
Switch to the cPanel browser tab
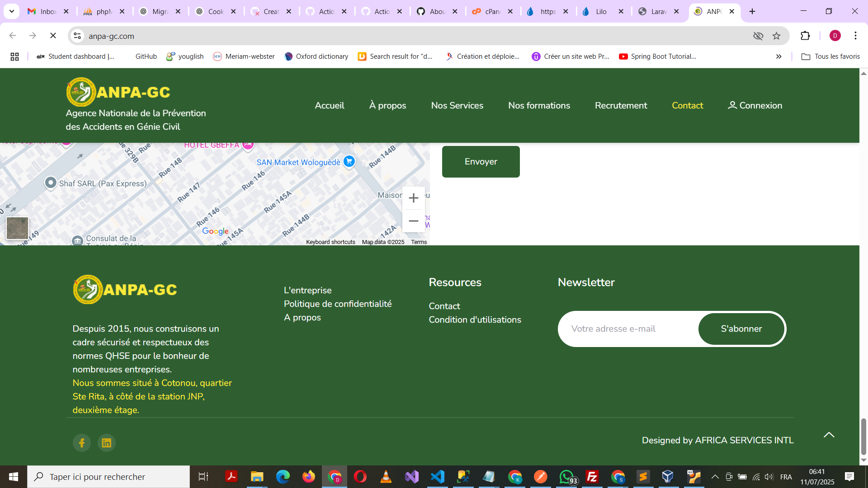tap(492, 11)
